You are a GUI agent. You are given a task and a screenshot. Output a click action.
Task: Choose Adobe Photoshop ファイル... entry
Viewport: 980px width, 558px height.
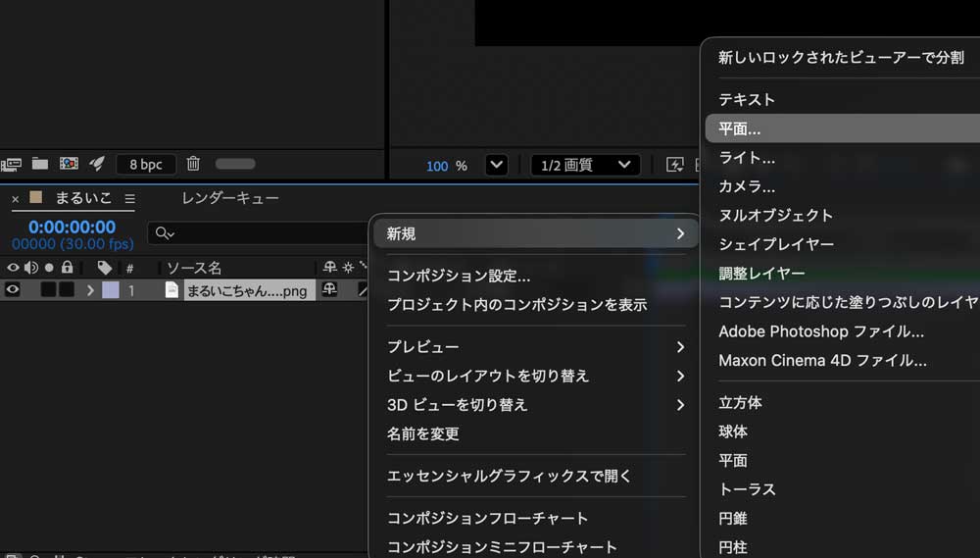click(x=820, y=331)
